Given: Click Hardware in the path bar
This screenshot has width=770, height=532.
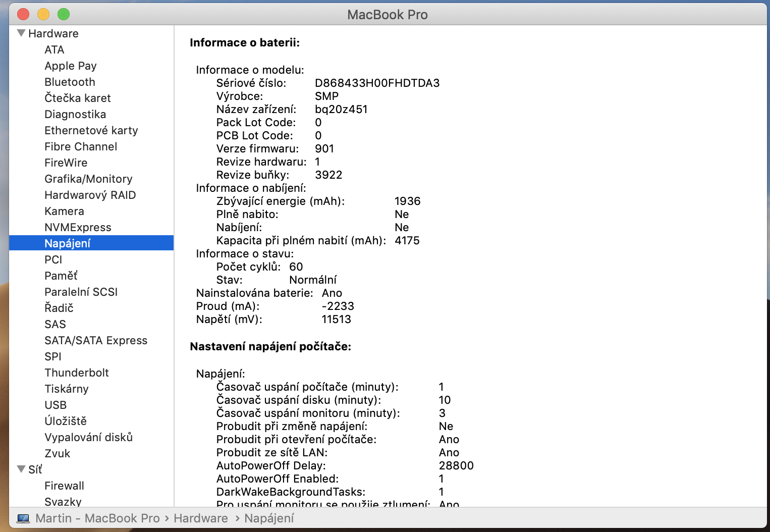Looking at the screenshot, I should pyautogui.click(x=201, y=518).
